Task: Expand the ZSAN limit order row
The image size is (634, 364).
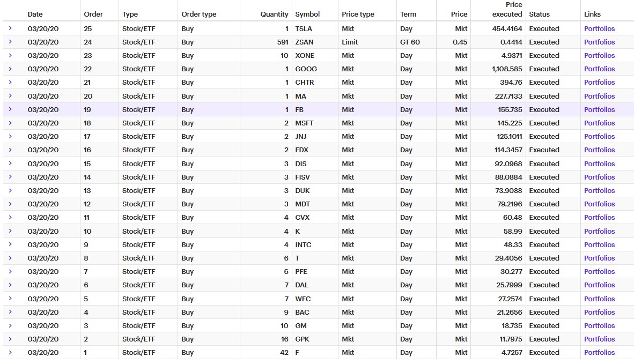Action: (x=10, y=42)
